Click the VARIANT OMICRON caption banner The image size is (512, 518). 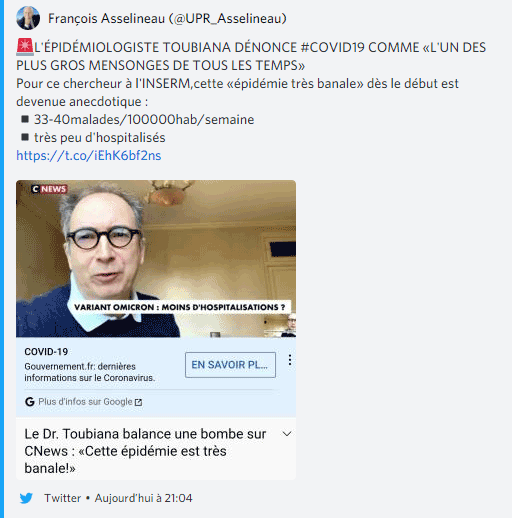point(179,307)
